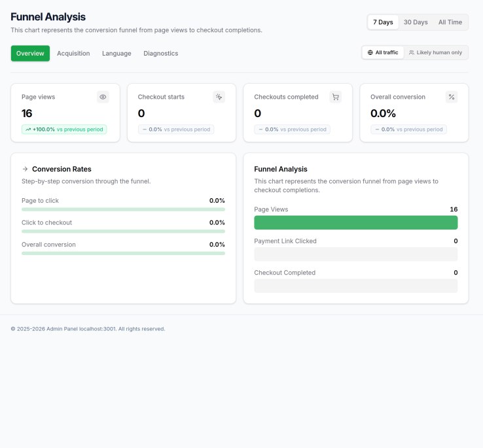Click the Payment Link Clicked funnel bar
483x448 pixels.
click(x=355, y=254)
